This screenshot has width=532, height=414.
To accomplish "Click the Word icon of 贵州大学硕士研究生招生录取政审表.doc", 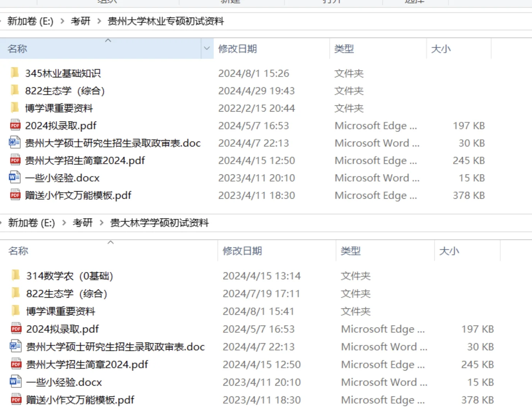I will pos(14,143).
